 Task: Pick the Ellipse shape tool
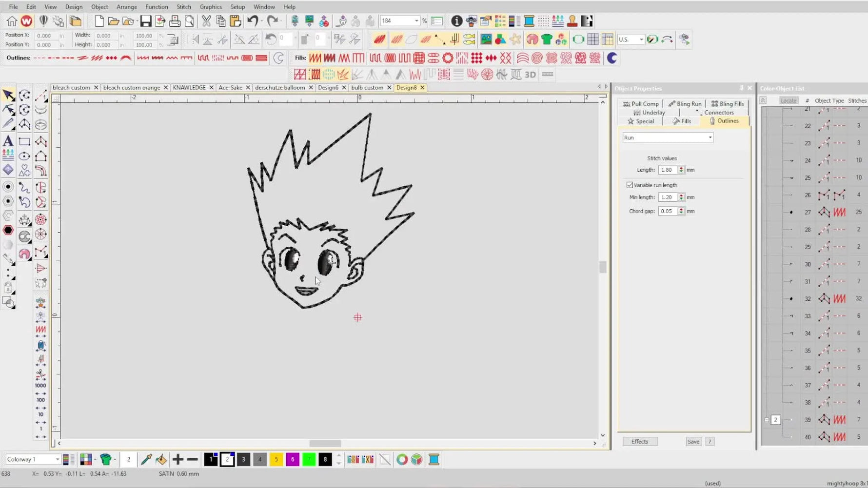(x=24, y=156)
